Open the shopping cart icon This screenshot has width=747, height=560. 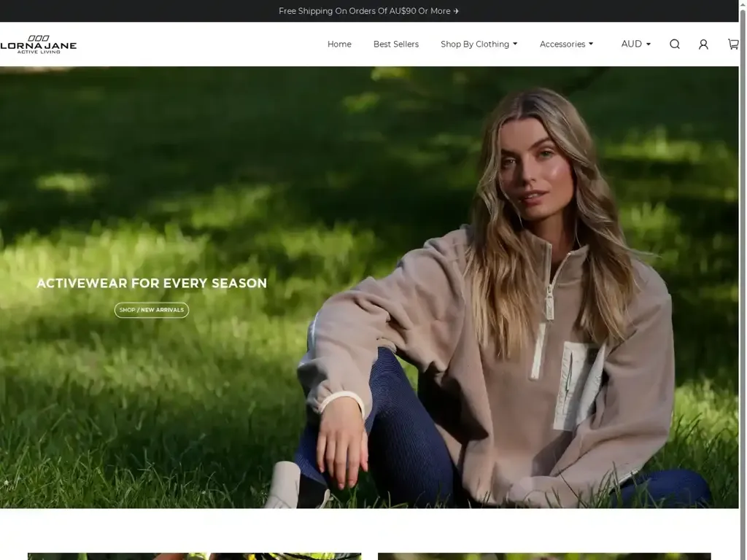coord(732,44)
